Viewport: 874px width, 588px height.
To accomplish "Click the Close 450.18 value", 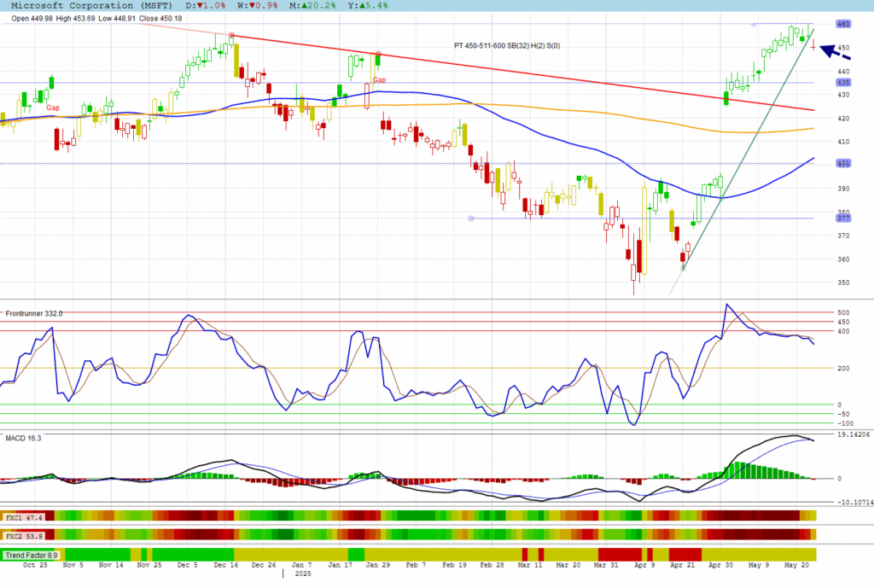I will 160,19.
